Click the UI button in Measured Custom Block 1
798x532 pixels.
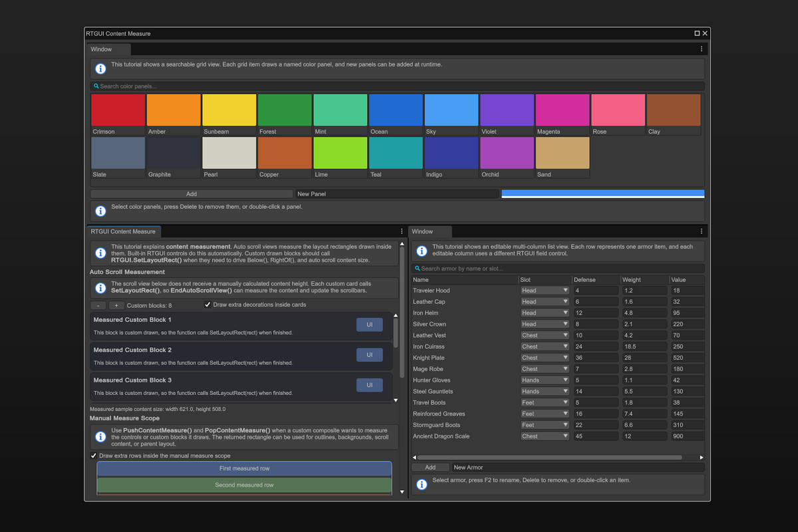[370, 325]
